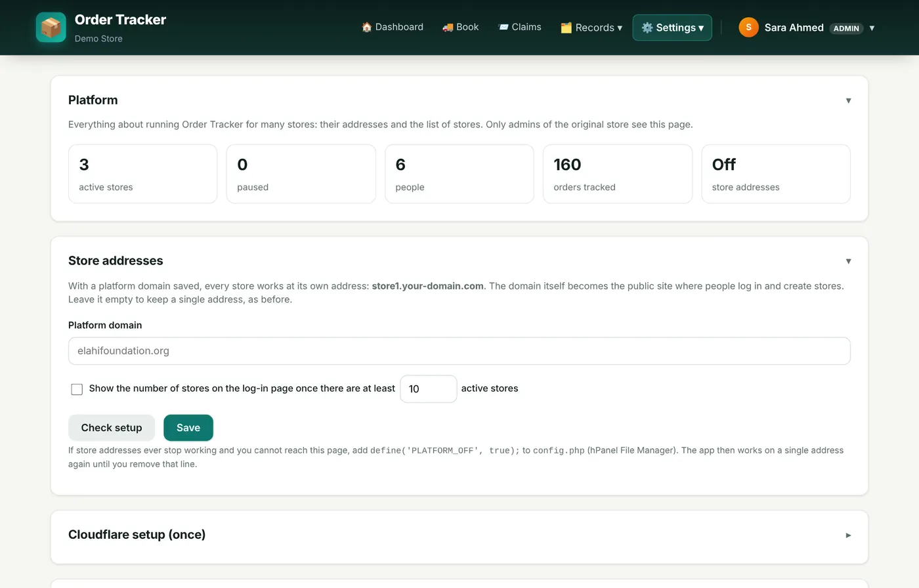Collapse the Store addresses section

point(848,261)
